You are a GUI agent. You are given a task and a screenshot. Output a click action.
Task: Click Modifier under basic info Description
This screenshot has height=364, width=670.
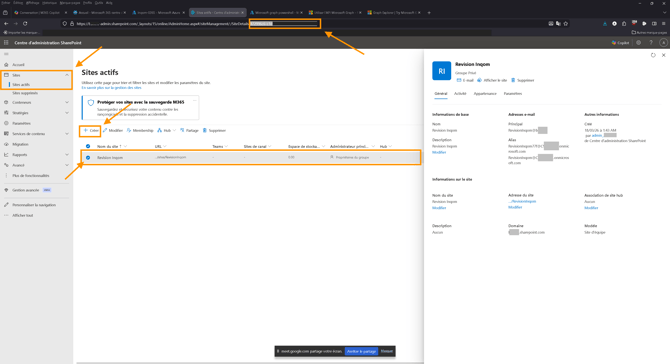[439, 153]
